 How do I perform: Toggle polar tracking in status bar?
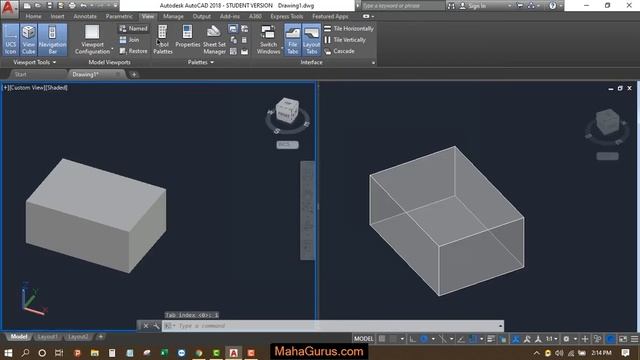click(x=424, y=339)
